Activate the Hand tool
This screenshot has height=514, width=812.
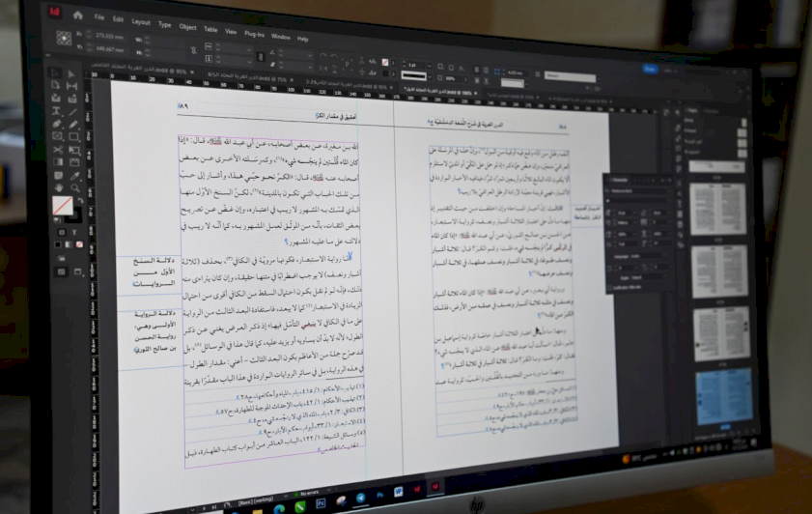pyautogui.click(x=59, y=187)
